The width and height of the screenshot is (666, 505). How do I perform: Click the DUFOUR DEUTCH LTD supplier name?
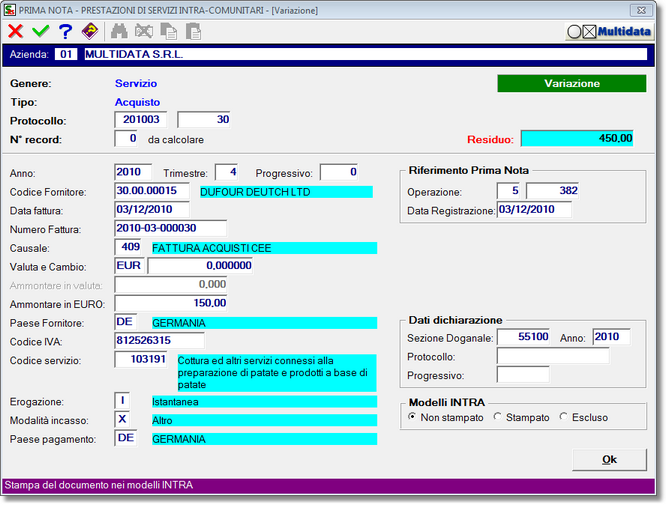point(286,192)
